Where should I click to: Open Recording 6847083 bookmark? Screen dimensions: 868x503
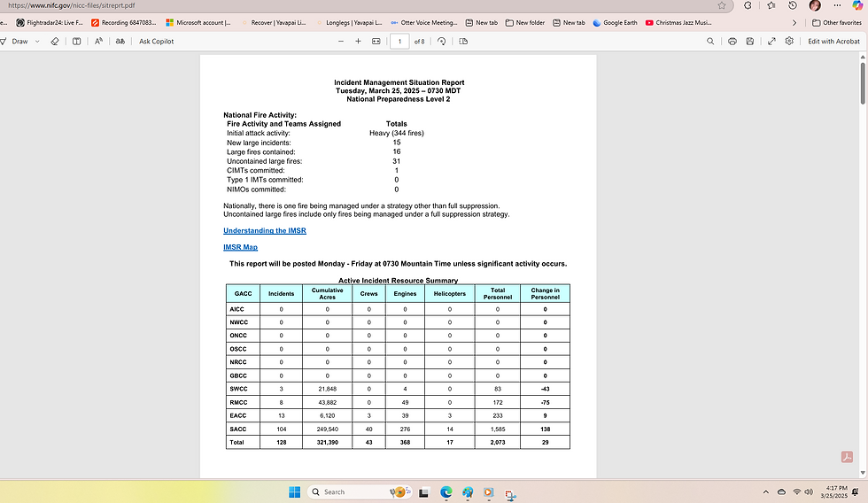[x=123, y=23]
